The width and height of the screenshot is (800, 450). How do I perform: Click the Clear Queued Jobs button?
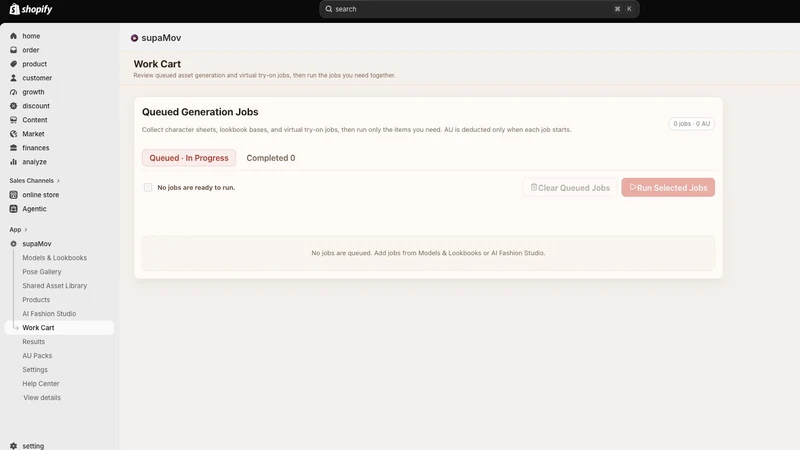pyautogui.click(x=570, y=187)
